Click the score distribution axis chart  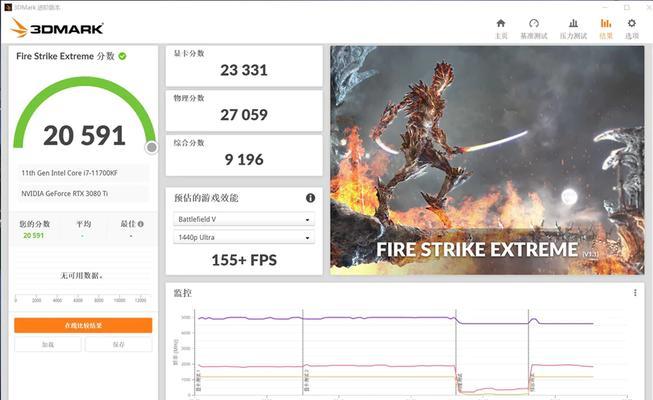point(83,300)
